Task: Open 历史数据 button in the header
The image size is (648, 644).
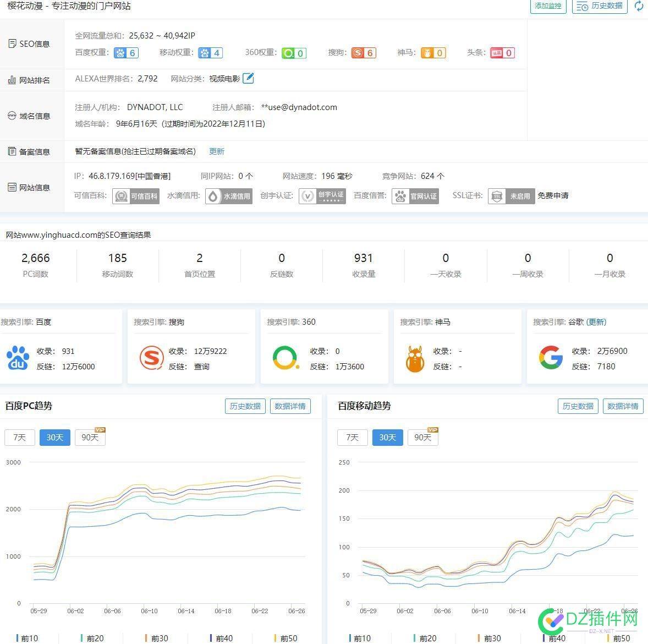Action: click(x=599, y=6)
